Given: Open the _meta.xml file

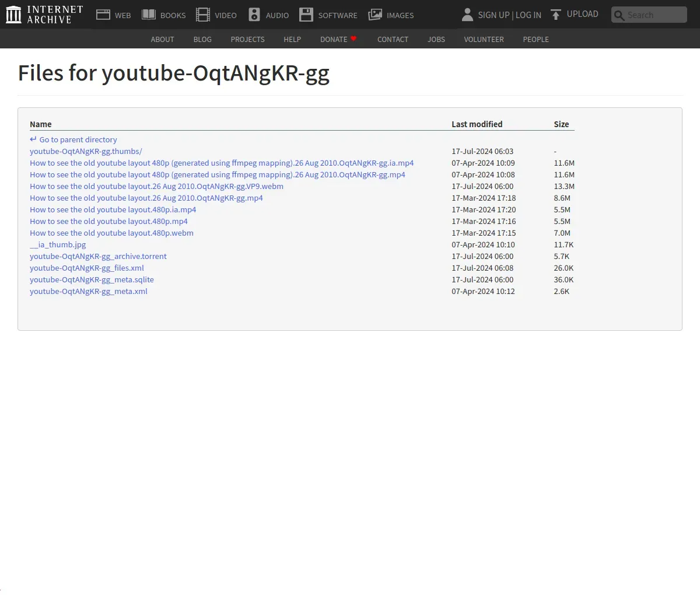Looking at the screenshot, I should 89,291.
